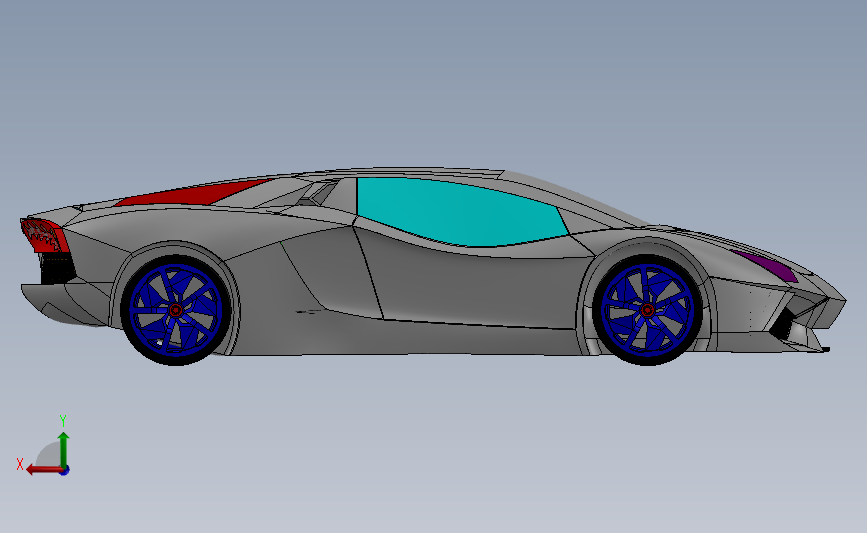Click the green Y axis arrow of triad
The image size is (867, 533).
pos(64,450)
